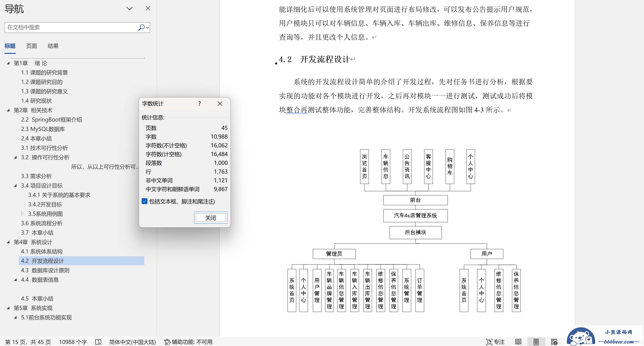Close the navigation pane
The height and width of the screenshot is (346, 644).
pos(148,9)
